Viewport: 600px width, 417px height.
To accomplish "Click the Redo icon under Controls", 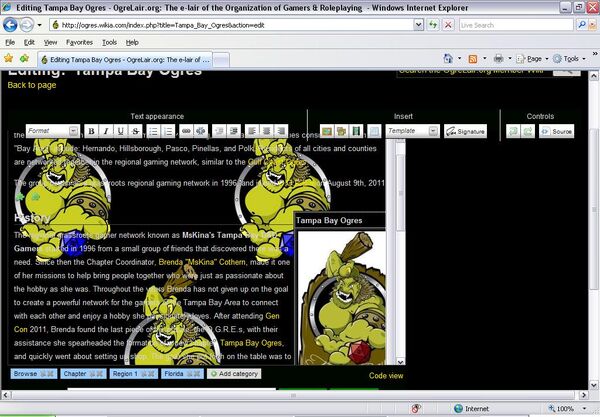I will [528, 131].
